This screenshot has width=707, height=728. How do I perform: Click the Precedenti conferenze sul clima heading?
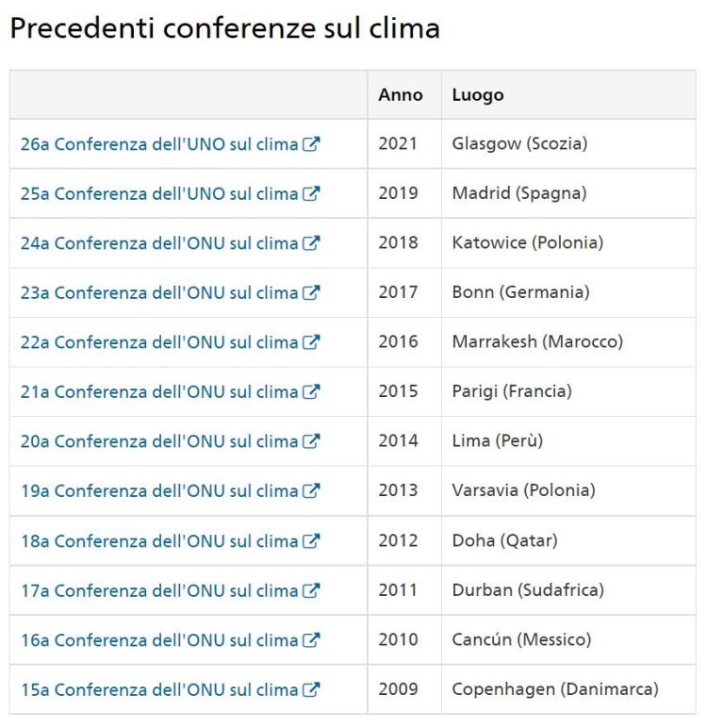pos(224,28)
